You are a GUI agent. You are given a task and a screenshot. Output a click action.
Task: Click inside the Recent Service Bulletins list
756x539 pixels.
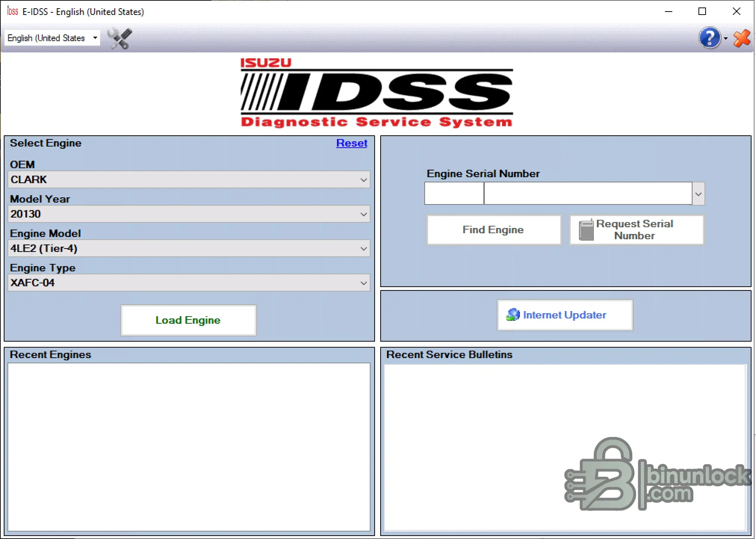[565, 447]
